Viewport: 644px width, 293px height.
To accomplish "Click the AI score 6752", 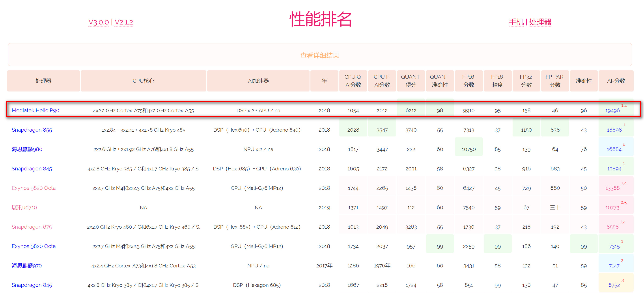I will (614, 285).
